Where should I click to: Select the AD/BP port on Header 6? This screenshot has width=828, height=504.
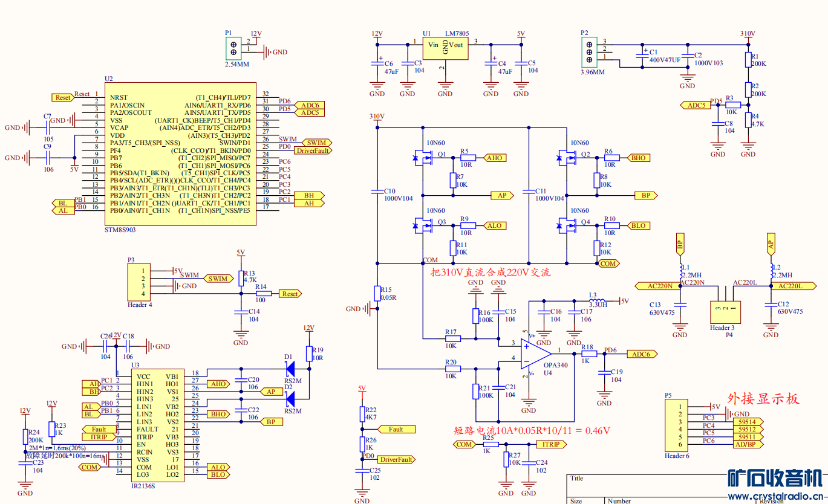[747, 444]
